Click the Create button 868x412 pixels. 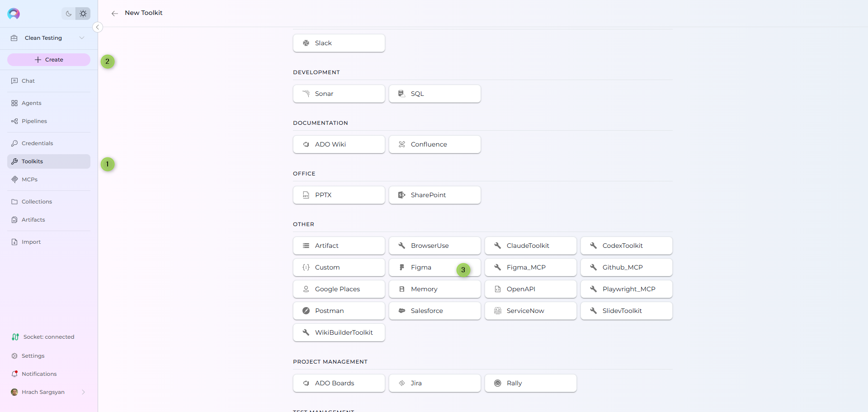click(x=49, y=60)
